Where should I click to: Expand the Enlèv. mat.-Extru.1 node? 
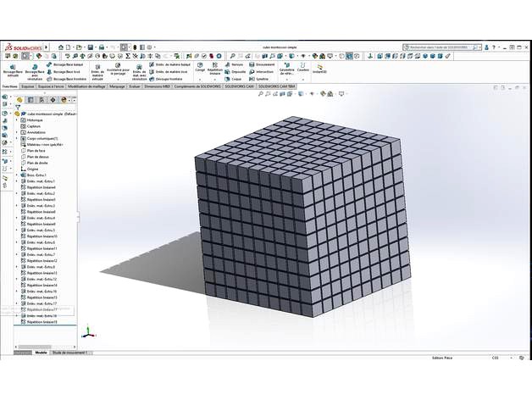coord(17,181)
